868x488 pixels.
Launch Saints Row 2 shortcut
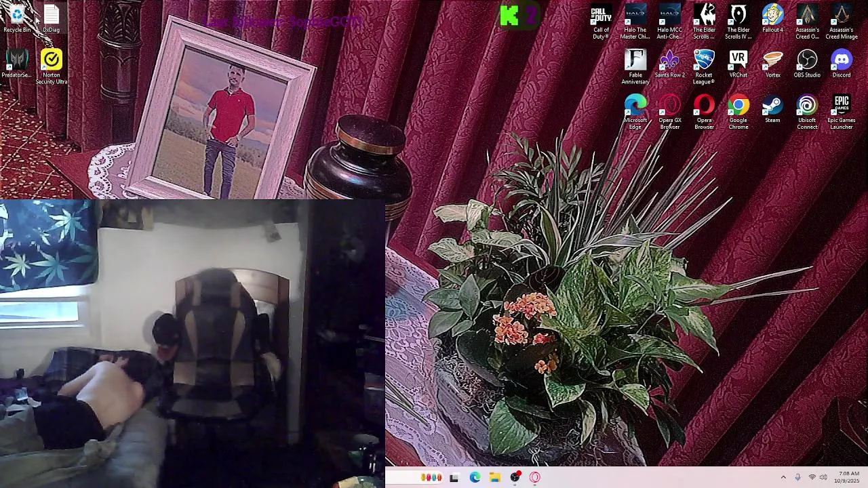[670, 63]
